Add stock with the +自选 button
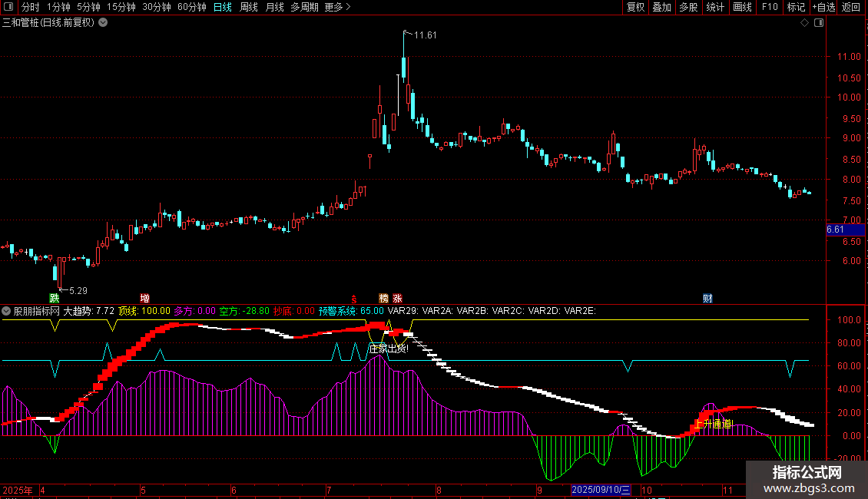868x499 pixels. coord(823,7)
